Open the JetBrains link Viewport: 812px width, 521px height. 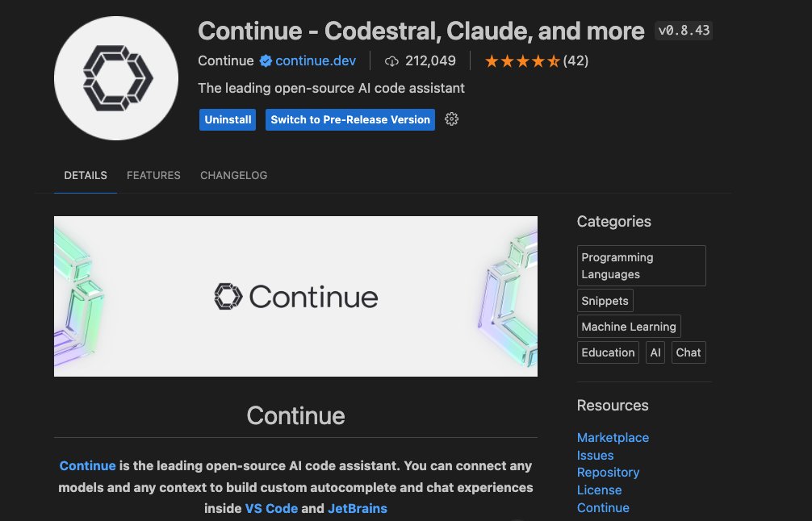point(358,508)
